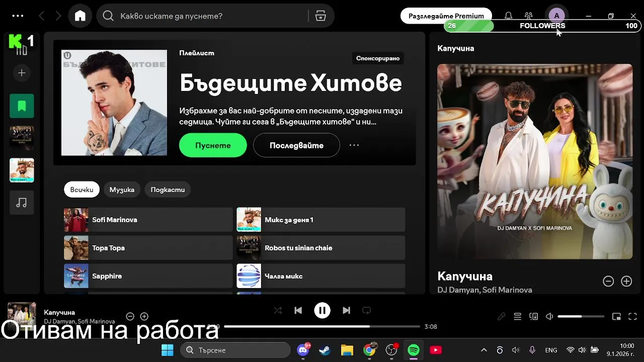Open more options dots beside Последвайте
The height and width of the screenshot is (362, 644).
pyautogui.click(x=354, y=145)
